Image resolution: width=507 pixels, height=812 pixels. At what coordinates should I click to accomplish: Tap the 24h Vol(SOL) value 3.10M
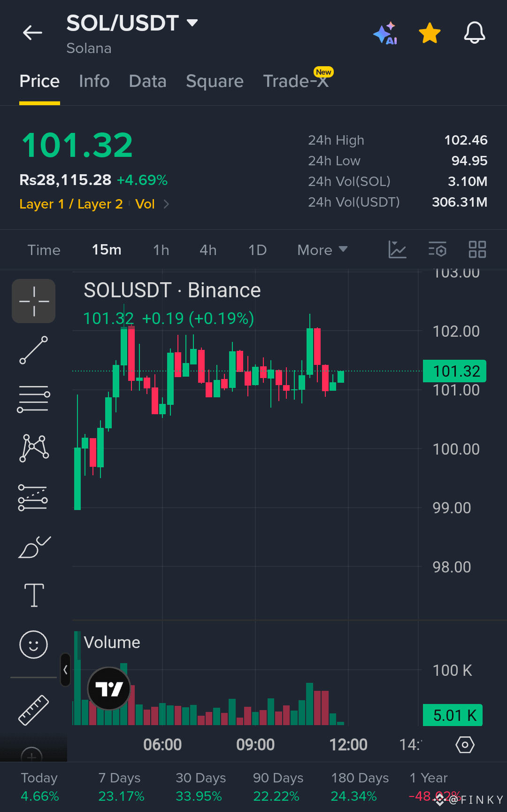coord(468,181)
